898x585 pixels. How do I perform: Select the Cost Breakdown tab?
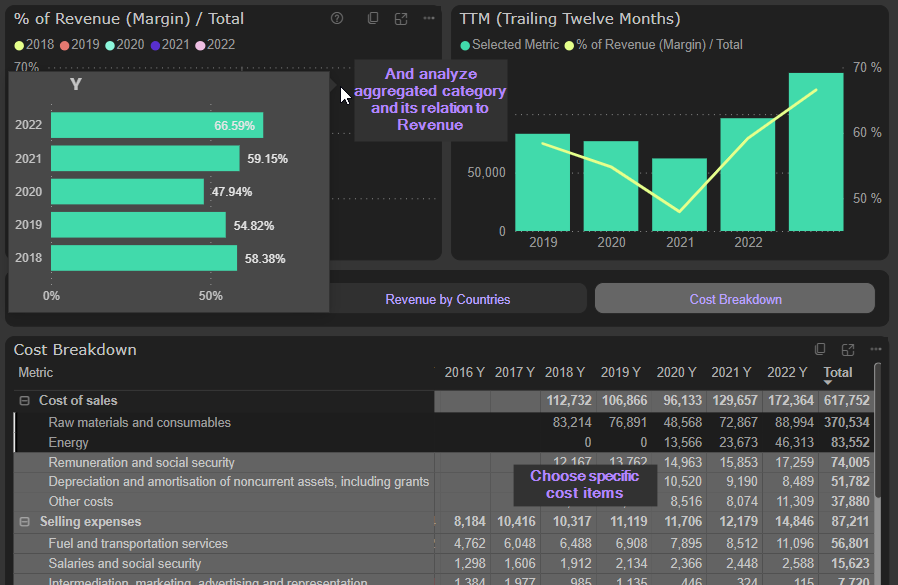click(x=735, y=299)
